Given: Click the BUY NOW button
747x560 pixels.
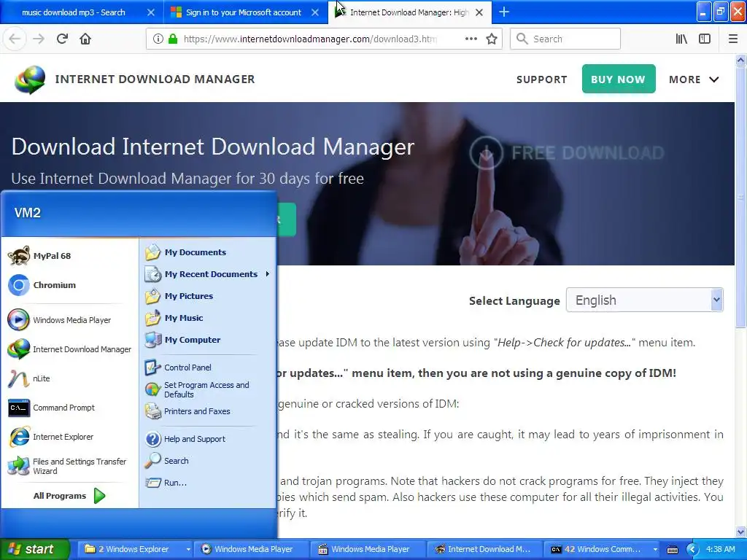Looking at the screenshot, I should [619, 79].
